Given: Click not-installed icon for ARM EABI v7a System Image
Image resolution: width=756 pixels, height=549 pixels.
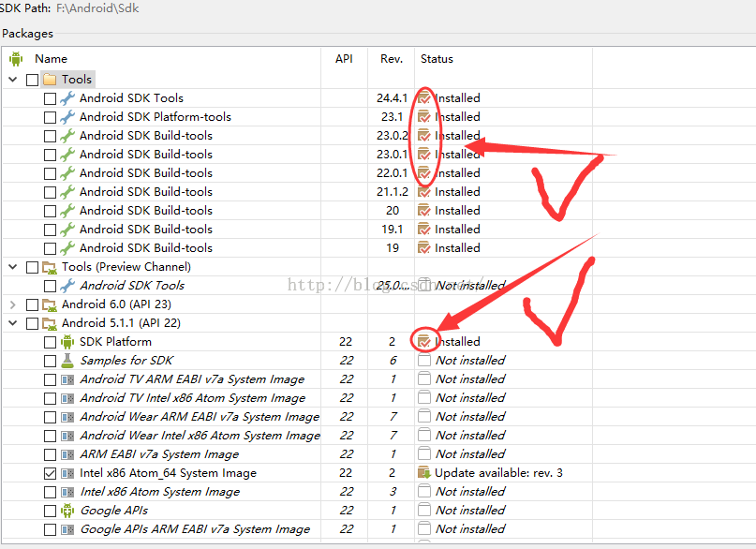Looking at the screenshot, I should coord(424,453).
